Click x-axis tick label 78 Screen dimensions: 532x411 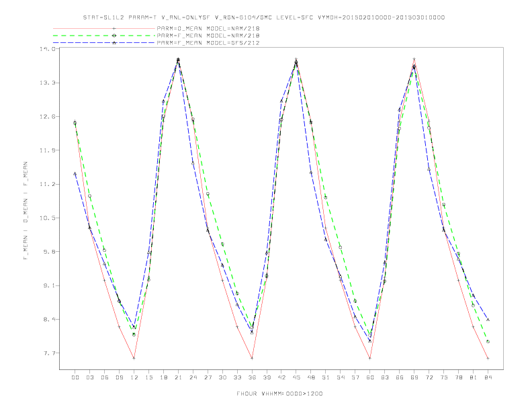pos(458,377)
